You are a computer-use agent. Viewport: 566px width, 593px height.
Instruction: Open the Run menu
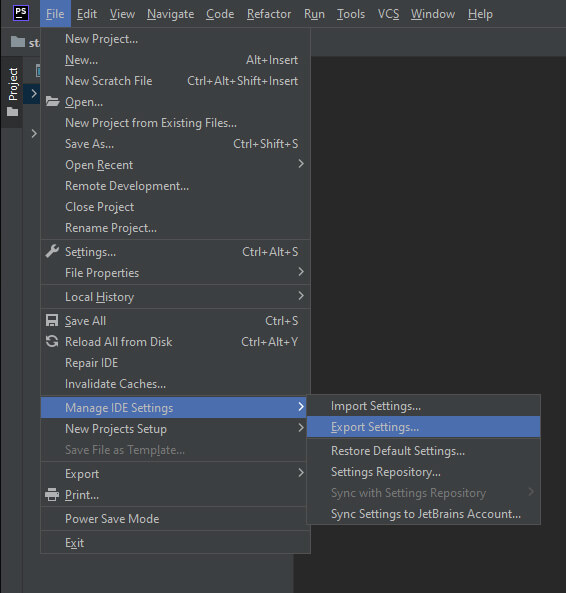(314, 14)
